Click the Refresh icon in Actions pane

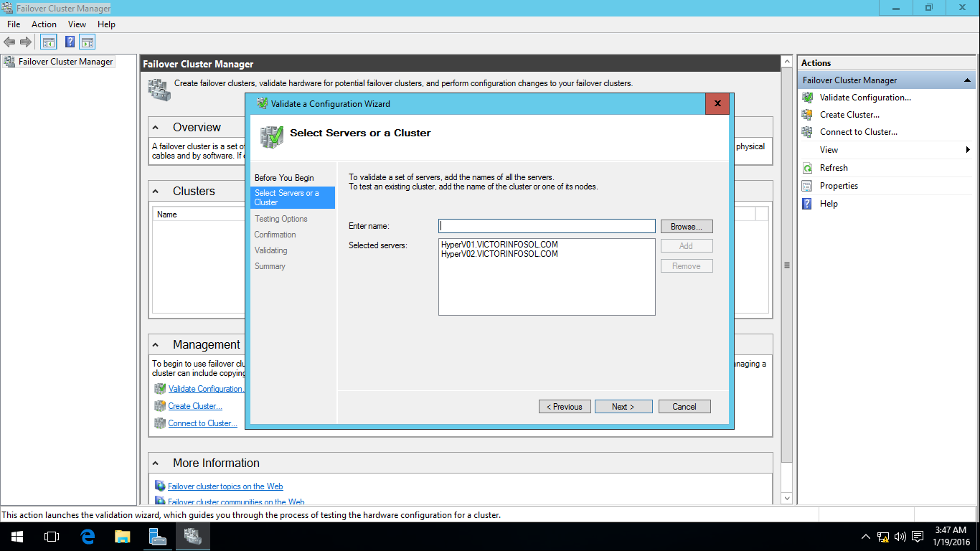click(807, 168)
